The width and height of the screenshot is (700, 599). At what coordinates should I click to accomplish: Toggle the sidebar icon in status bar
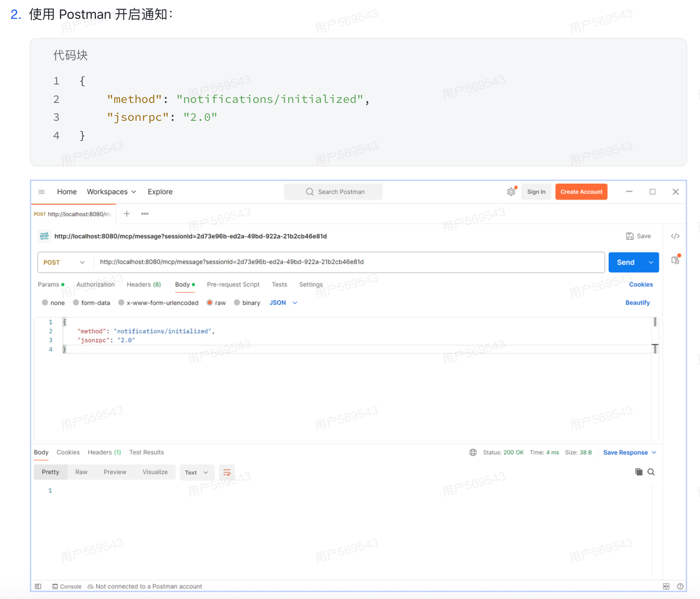click(x=38, y=587)
